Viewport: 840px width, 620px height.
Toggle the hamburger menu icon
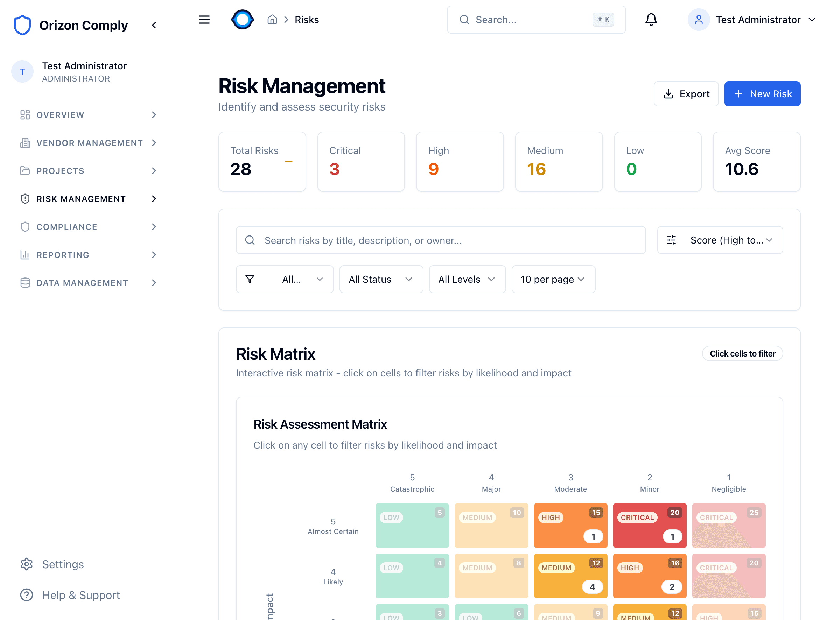[x=204, y=20]
